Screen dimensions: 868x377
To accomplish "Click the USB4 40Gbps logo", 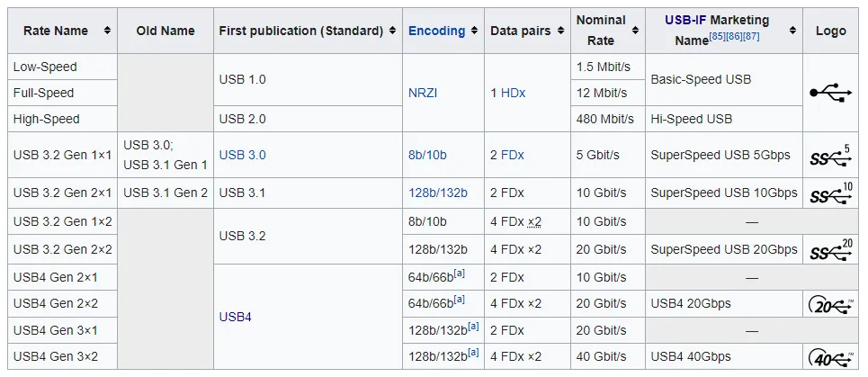I will click(830, 357).
